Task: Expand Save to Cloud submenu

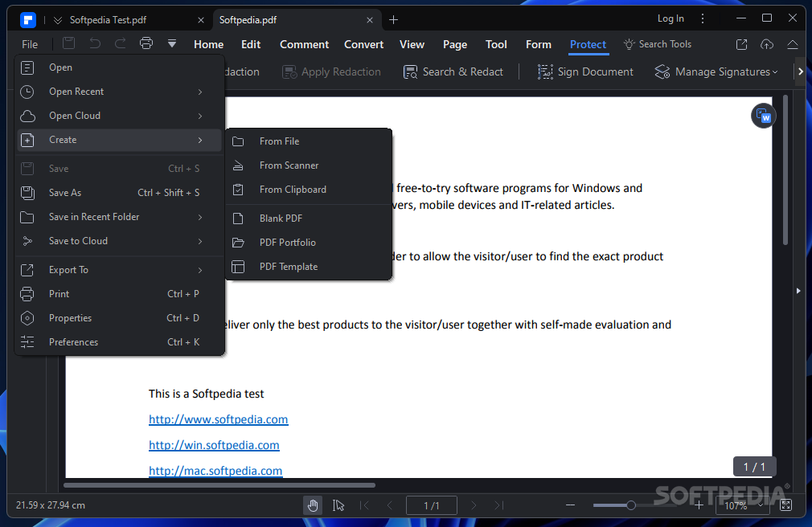Action: (120, 241)
